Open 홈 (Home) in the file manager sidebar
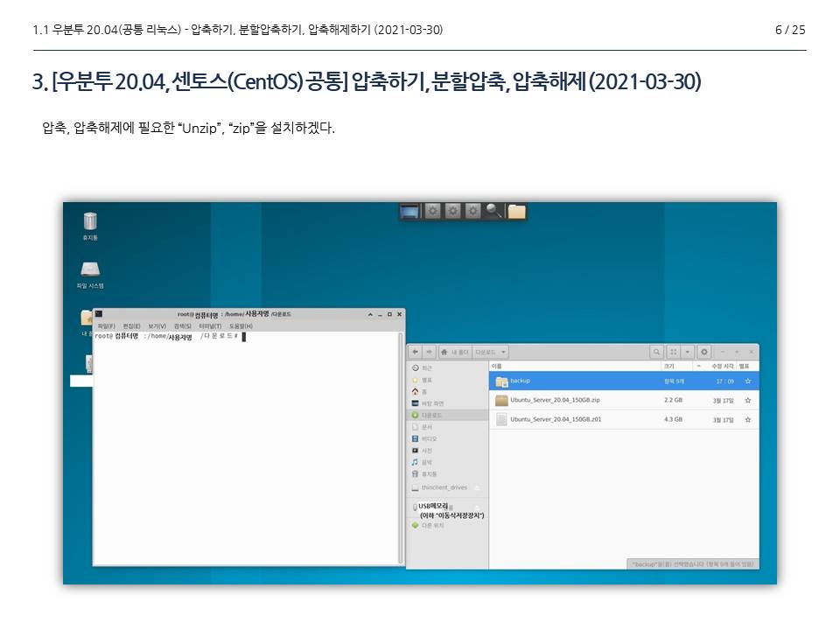This screenshot has width=840, height=630. 447,392
